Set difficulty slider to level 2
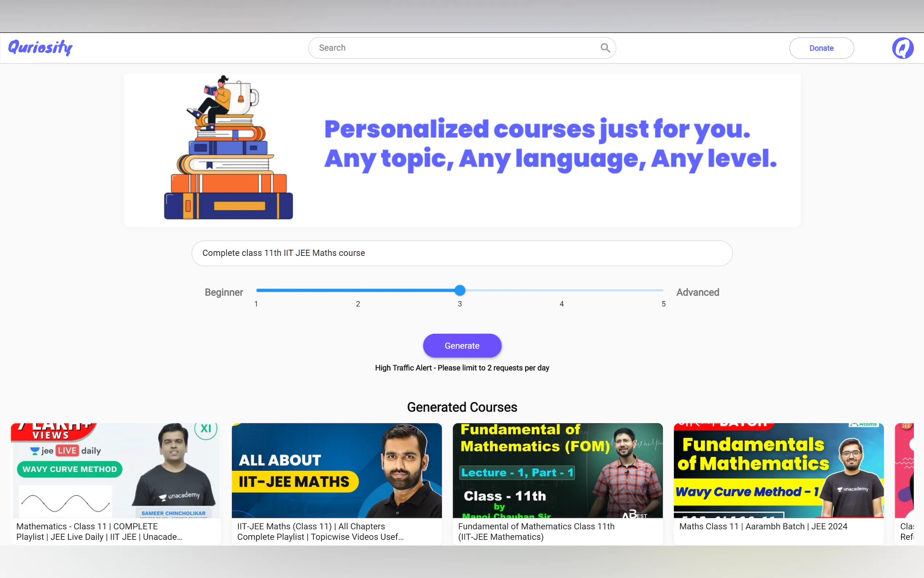This screenshot has height=578, width=924. click(358, 290)
